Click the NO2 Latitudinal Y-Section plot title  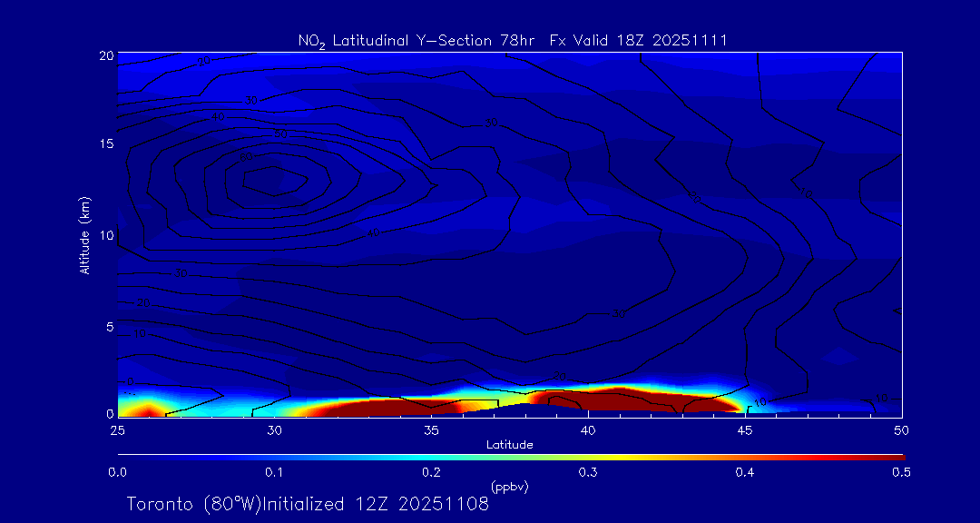tap(512, 40)
